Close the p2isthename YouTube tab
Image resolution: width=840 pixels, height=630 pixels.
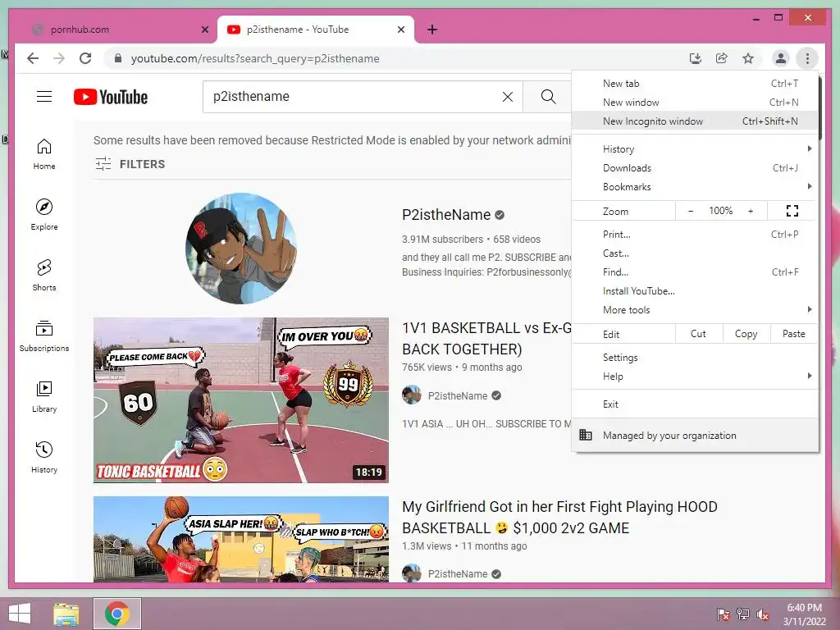(400, 30)
